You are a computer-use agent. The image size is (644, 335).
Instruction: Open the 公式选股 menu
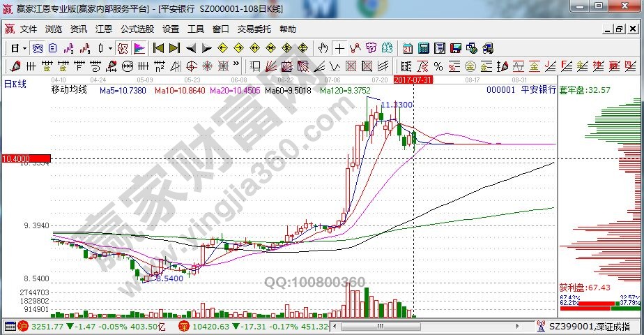(x=137, y=29)
